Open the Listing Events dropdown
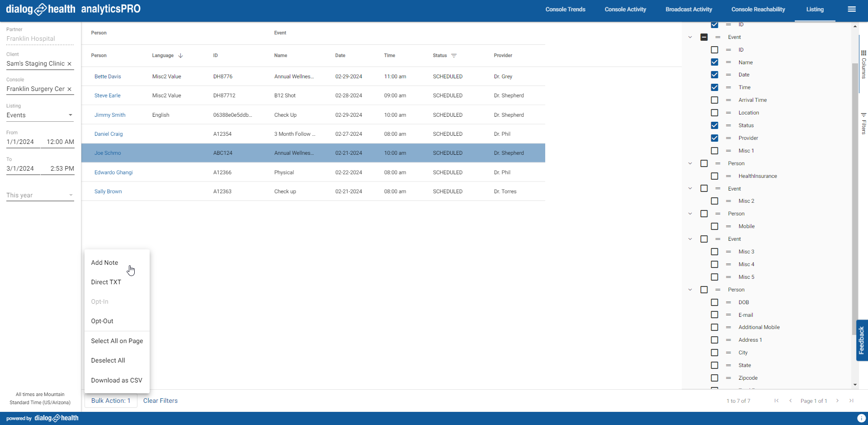The height and width of the screenshot is (425, 868). (40, 115)
